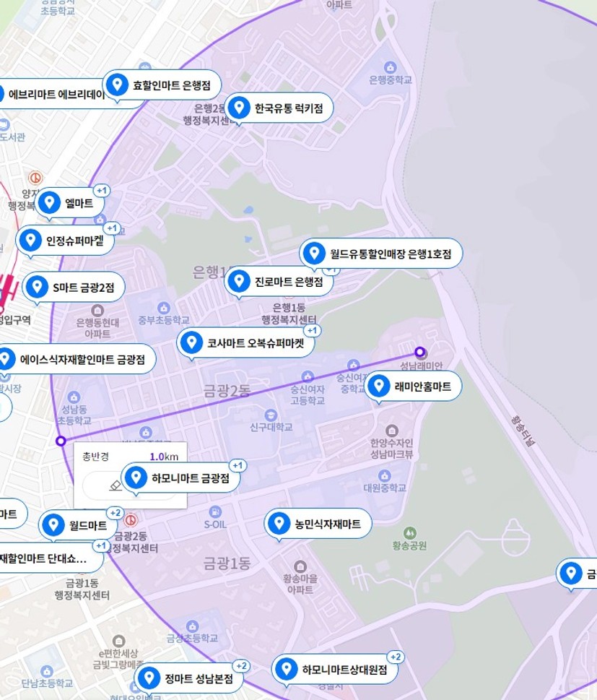Click the 엘마트 pin icon
Viewport: 597px width, 700px height.
pyautogui.click(x=49, y=203)
